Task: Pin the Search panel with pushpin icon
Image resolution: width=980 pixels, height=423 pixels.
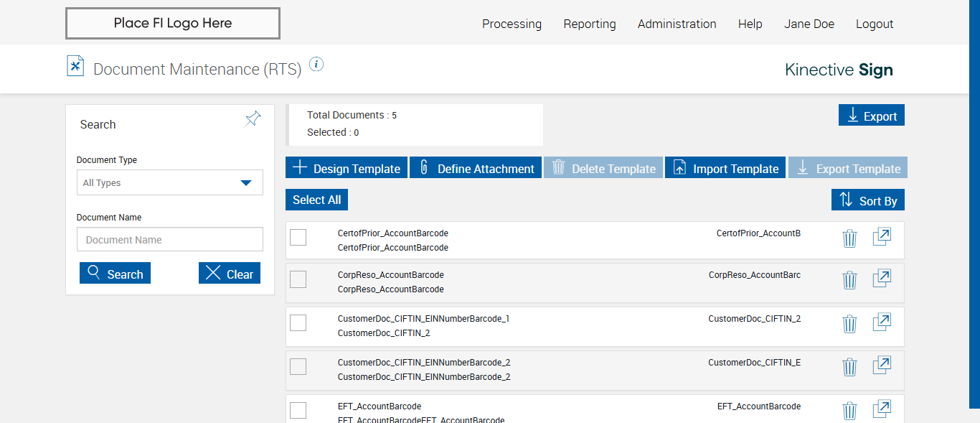Action: [x=253, y=118]
